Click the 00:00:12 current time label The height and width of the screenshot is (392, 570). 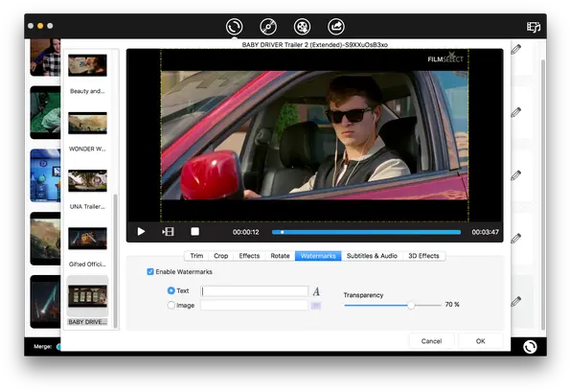(246, 232)
